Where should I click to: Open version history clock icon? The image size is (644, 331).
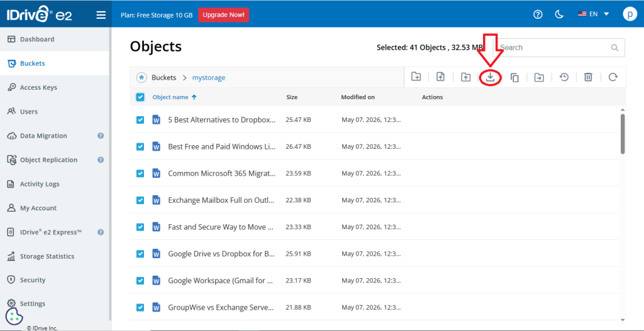tap(564, 77)
